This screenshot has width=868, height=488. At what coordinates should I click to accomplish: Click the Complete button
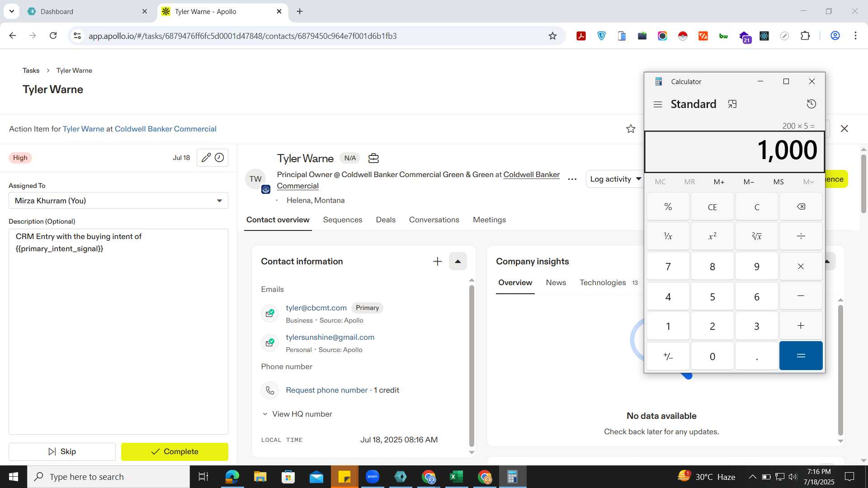[x=175, y=452]
